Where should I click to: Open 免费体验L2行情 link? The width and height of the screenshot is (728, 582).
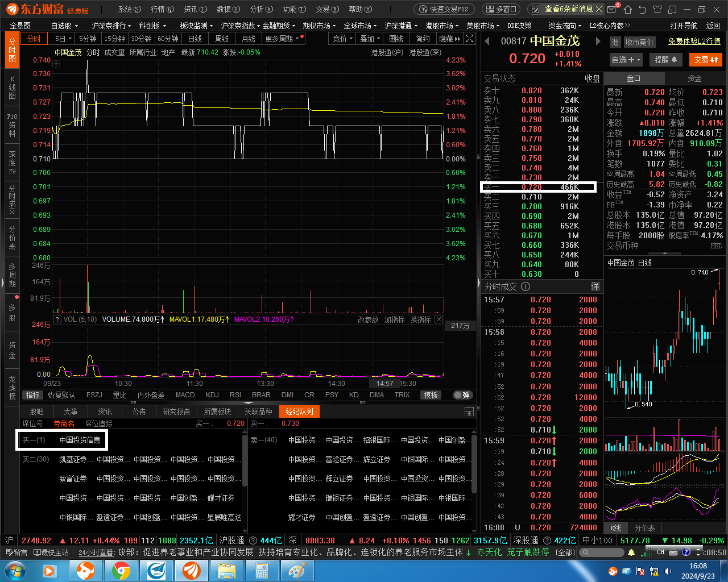[694, 41]
